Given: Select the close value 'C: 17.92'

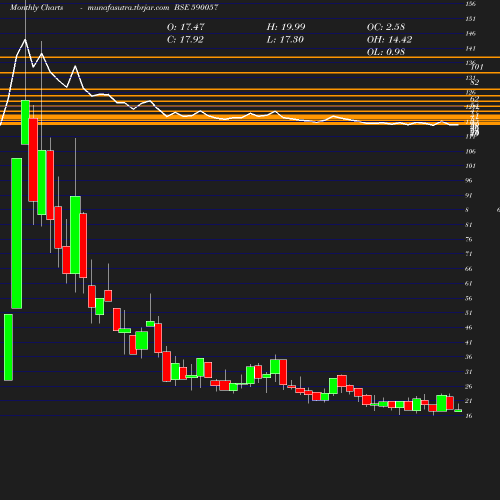Looking at the screenshot, I should pos(185,39).
